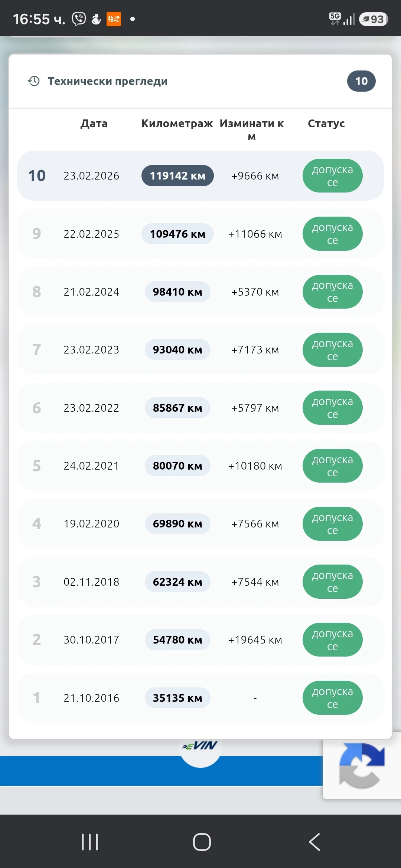Select the row with +19645 км driven
The height and width of the screenshot is (868, 401).
point(200,640)
